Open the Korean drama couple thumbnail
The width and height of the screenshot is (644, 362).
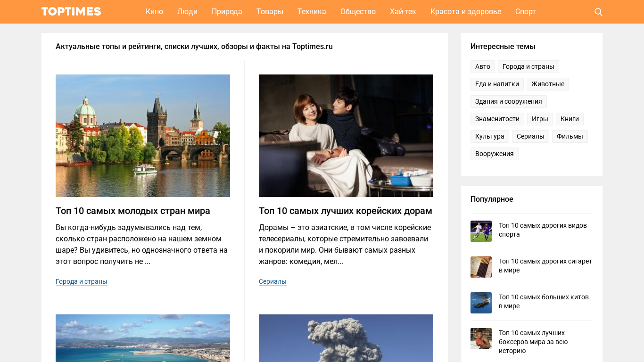[x=346, y=136]
